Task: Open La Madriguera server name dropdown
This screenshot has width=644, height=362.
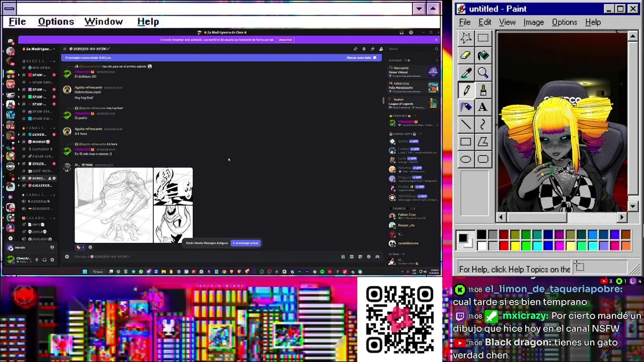Action: [39, 49]
